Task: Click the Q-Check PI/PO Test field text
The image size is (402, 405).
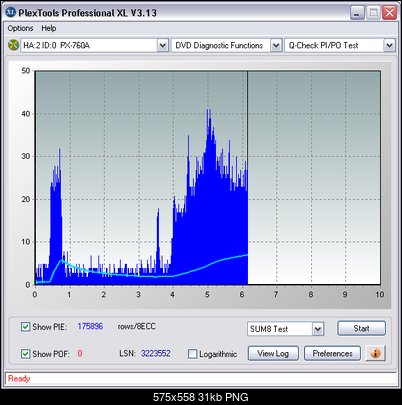Action: click(x=323, y=45)
